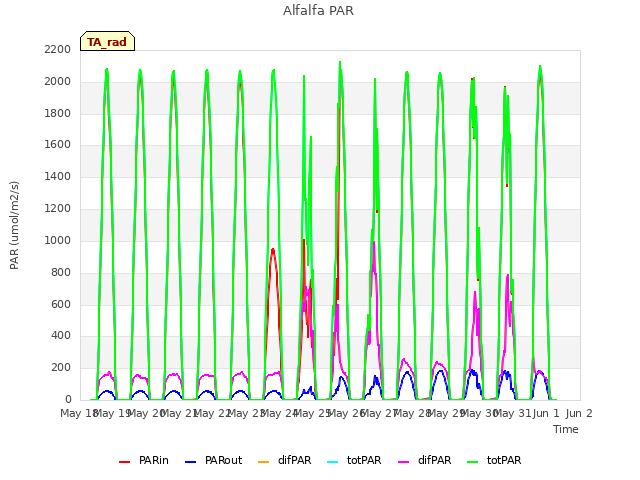Toggle the totPAR label beside the cyan swatch
Screen dimensions: 640x480
[x=364, y=460]
